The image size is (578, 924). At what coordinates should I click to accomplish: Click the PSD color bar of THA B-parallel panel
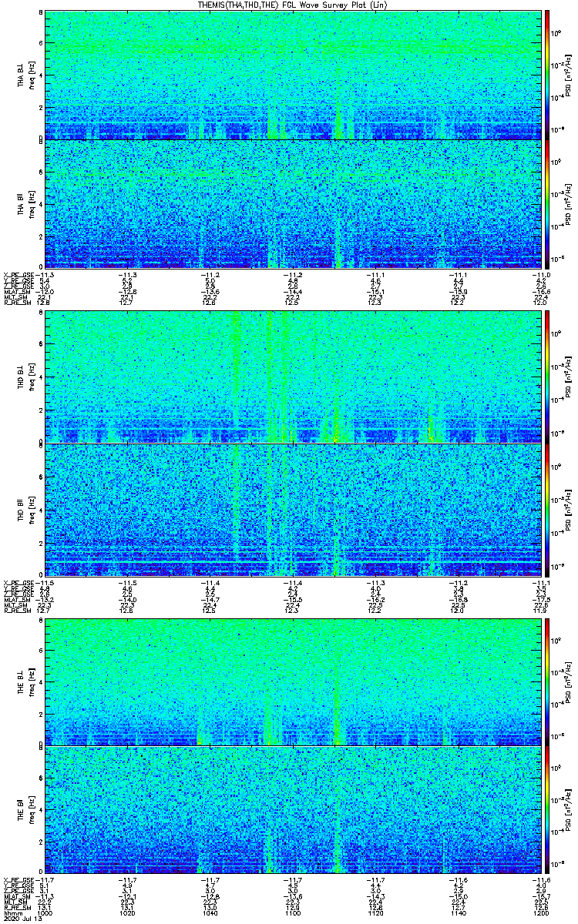pos(548,203)
